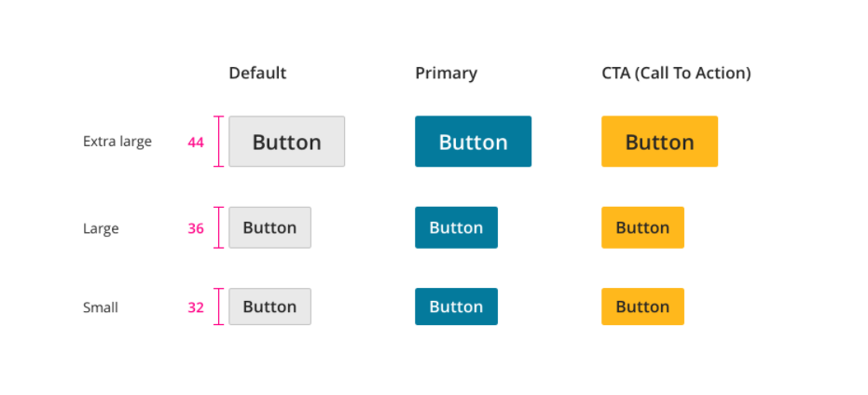This screenshot has width=868, height=395.
Task: Select the small Default gray button
Action: (x=269, y=306)
